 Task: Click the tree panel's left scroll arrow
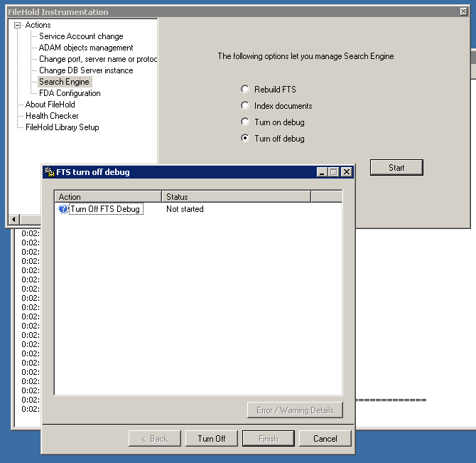(x=13, y=219)
